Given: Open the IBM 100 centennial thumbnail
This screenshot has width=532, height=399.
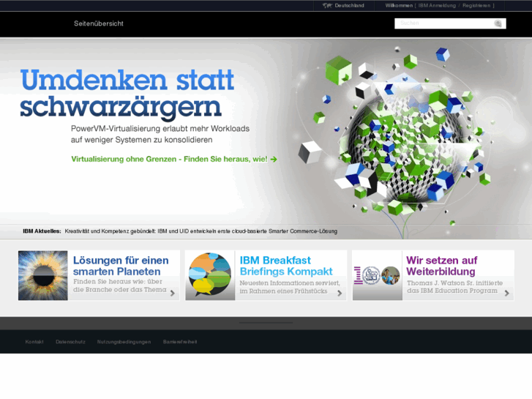Looking at the screenshot, I should [x=378, y=275].
